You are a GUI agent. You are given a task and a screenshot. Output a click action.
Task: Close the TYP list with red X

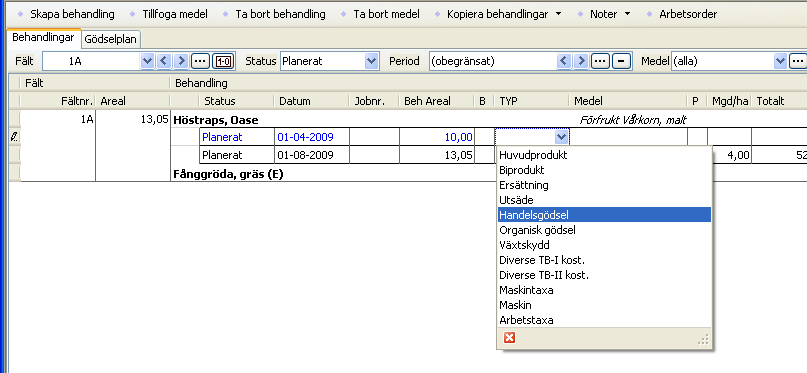(510, 338)
